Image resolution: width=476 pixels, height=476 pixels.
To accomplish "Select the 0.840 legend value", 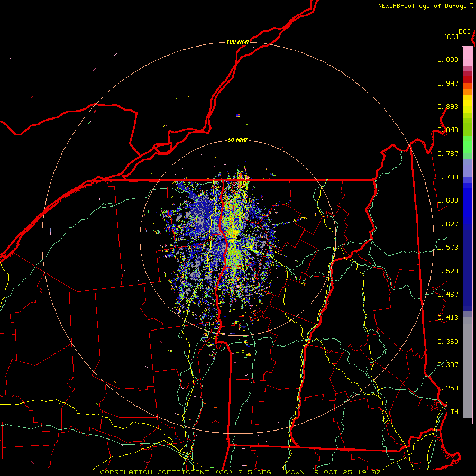I will pyautogui.click(x=448, y=130).
